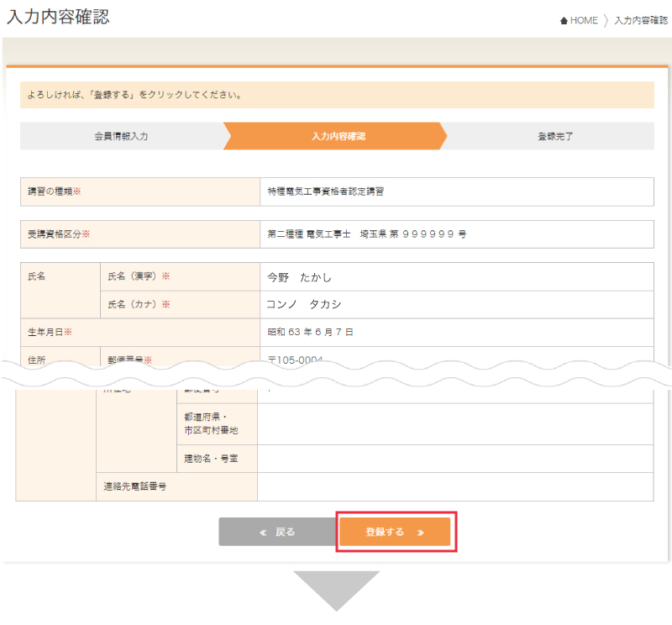Click the home icon in the breadcrumb

point(564,21)
